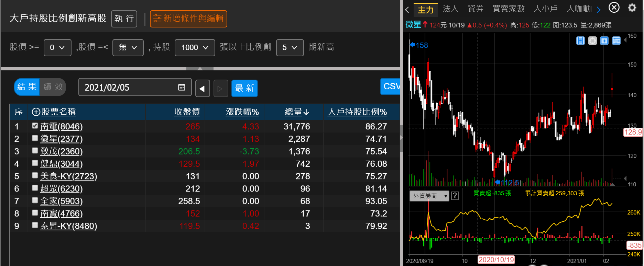Screen dimensions: 644x266
Task: Click the add-indicator plus box icon
Action: [604, 41]
